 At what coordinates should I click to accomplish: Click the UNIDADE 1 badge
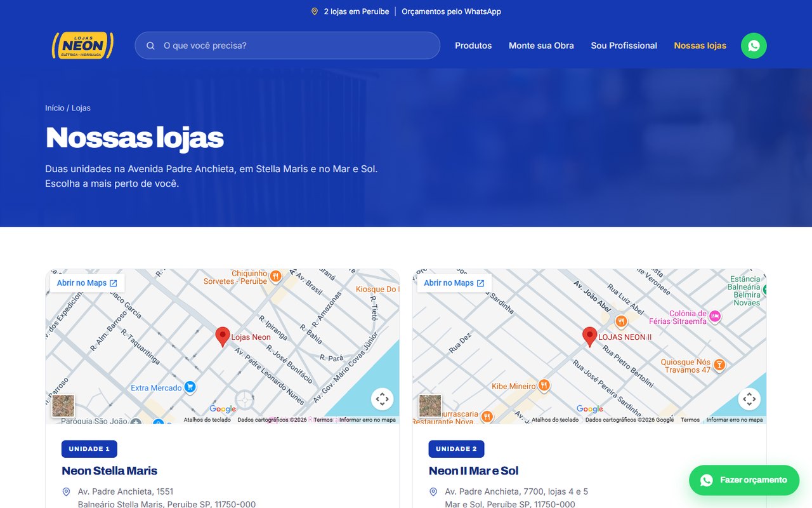click(x=89, y=449)
